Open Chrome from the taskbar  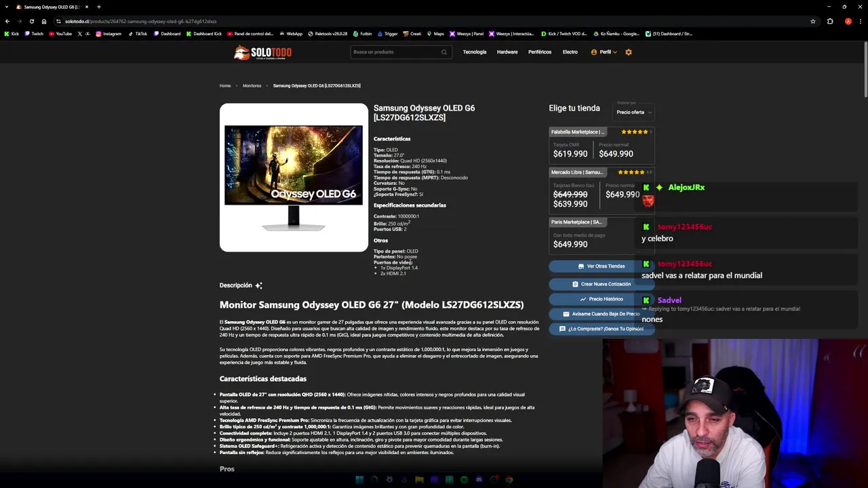click(x=509, y=480)
